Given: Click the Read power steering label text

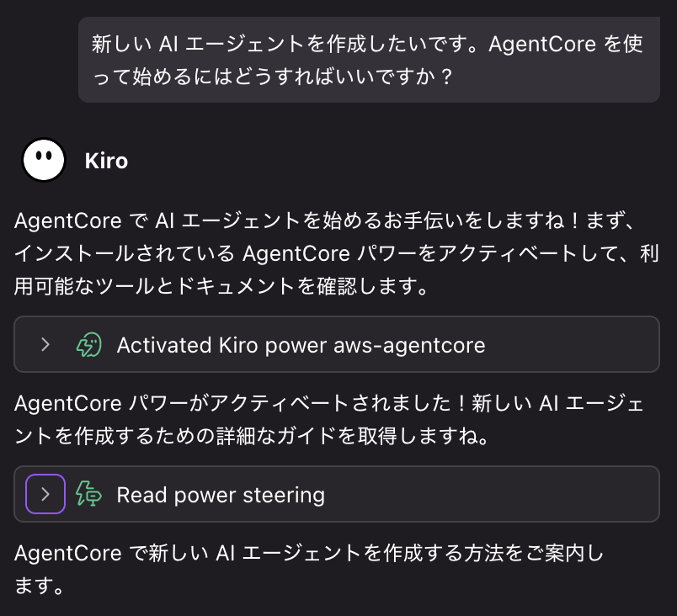Looking at the screenshot, I should click(221, 494).
